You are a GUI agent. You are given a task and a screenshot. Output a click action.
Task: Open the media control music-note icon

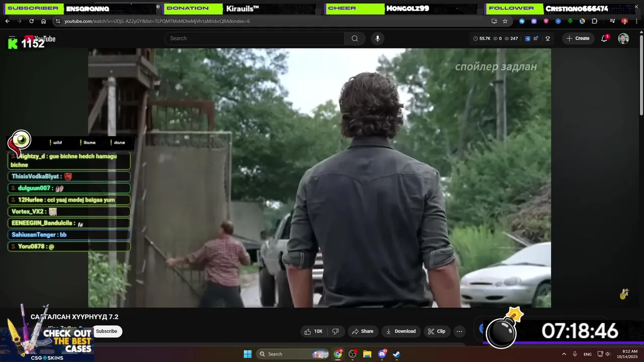click(612, 21)
